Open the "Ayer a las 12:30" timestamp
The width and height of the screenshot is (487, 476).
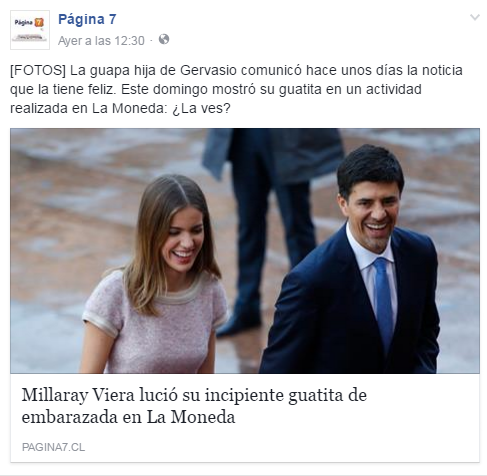pyautogui.click(x=101, y=41)
